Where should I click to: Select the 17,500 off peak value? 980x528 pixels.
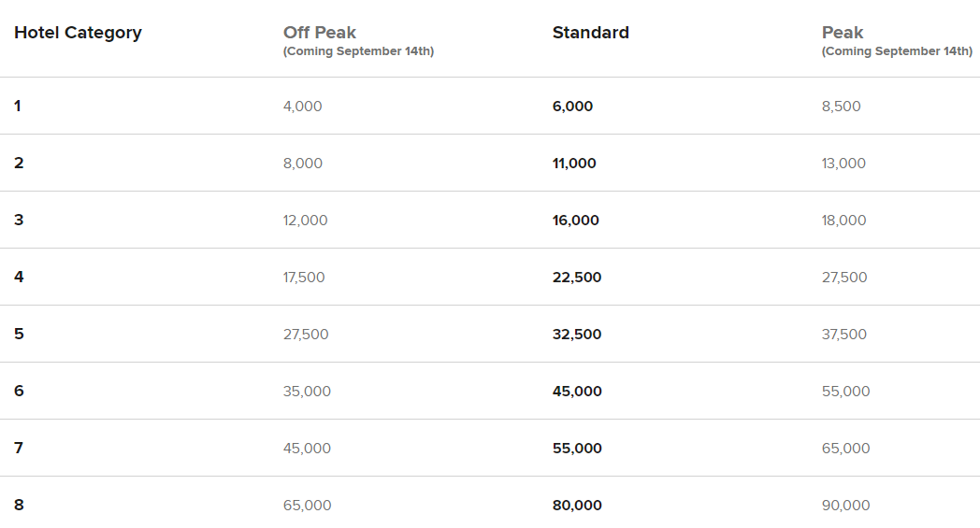pyautogui.click(x=304, y=277)
